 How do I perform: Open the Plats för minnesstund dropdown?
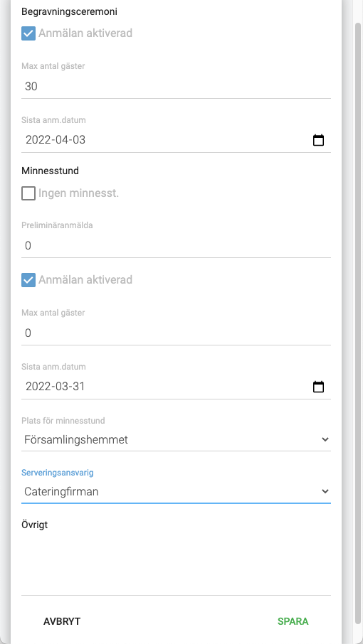click(176, 440)
